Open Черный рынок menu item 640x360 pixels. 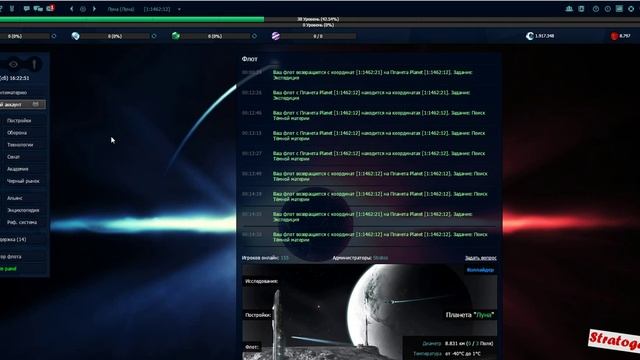(x=23, y=181)
